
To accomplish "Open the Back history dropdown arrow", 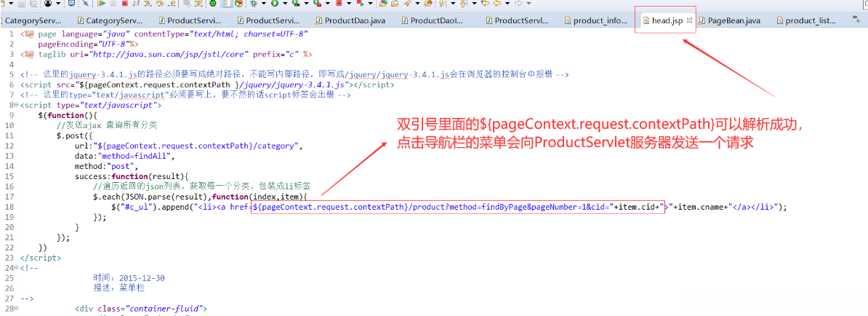I will [507, 4].
